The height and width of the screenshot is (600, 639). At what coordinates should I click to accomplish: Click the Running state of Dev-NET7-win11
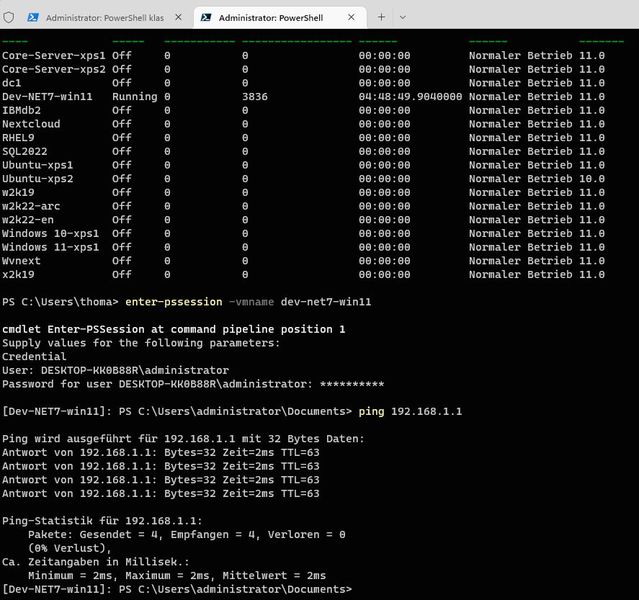(134, 97)
